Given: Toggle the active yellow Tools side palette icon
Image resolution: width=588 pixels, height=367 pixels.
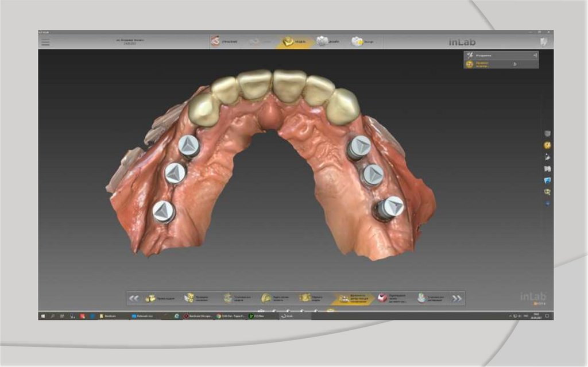Looking at the screenshot, I should click(547, 145).
